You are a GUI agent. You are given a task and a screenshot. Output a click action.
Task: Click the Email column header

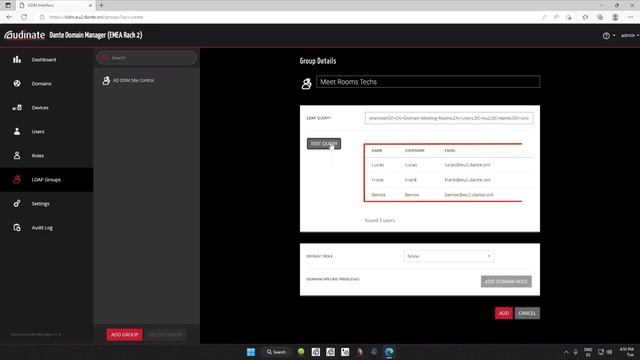pyautogui.click(x=449, y=151)
